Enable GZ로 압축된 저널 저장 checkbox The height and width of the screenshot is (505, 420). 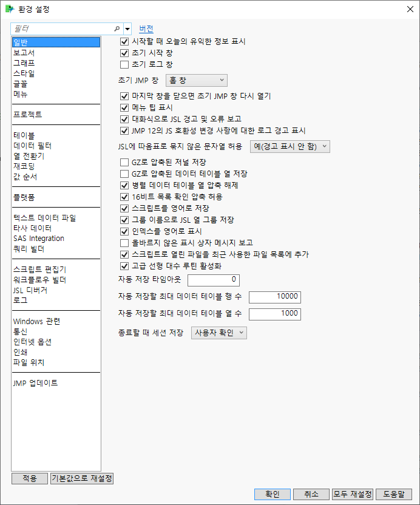click(x=124, y=162)
